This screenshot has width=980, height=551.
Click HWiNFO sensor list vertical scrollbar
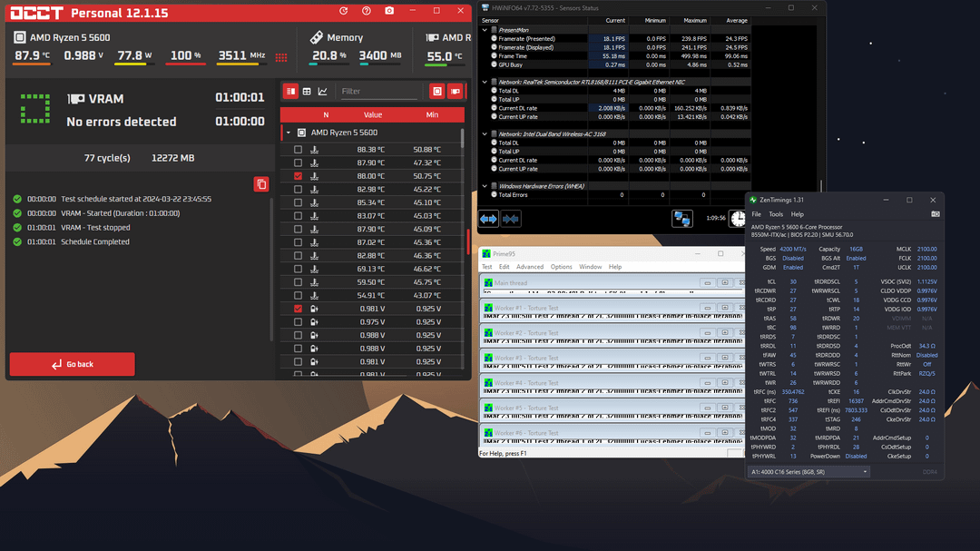(820, 186)
